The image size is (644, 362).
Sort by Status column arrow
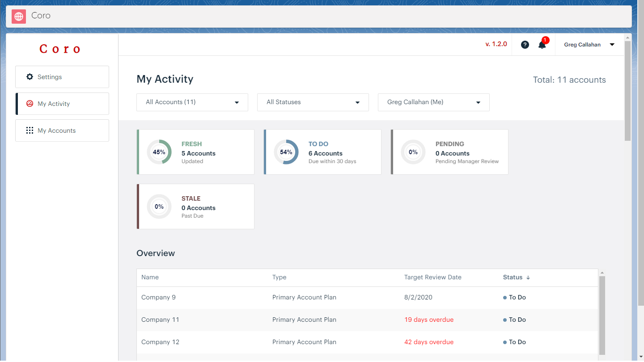(x=528, y=278)
